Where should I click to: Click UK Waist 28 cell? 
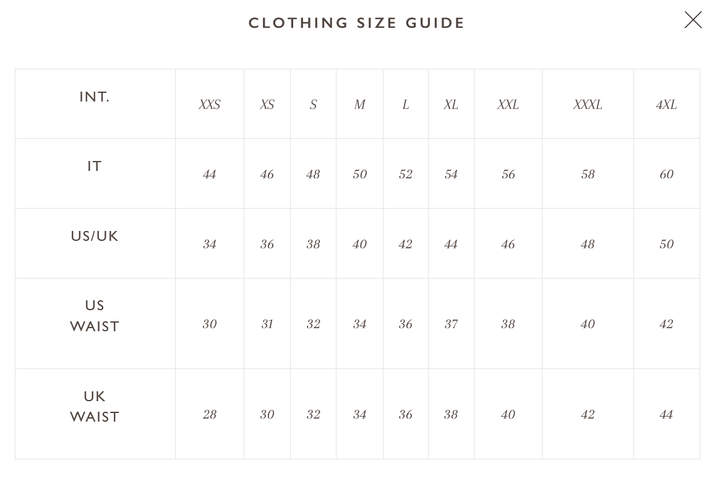click(209, 415)
